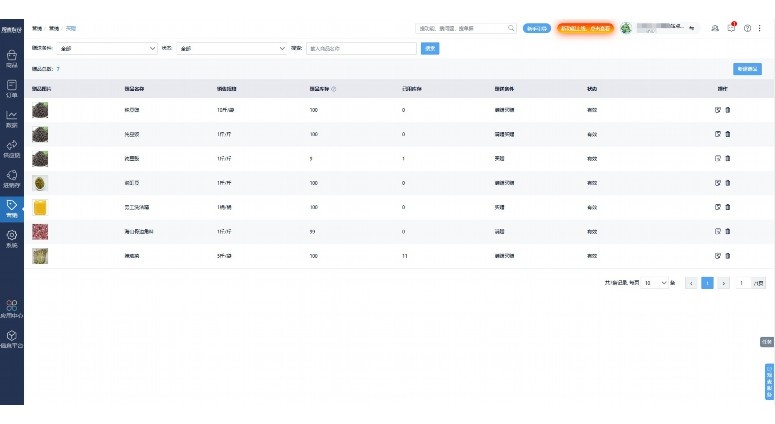
Task: Delete the row with stock 5
Action: 728,158
